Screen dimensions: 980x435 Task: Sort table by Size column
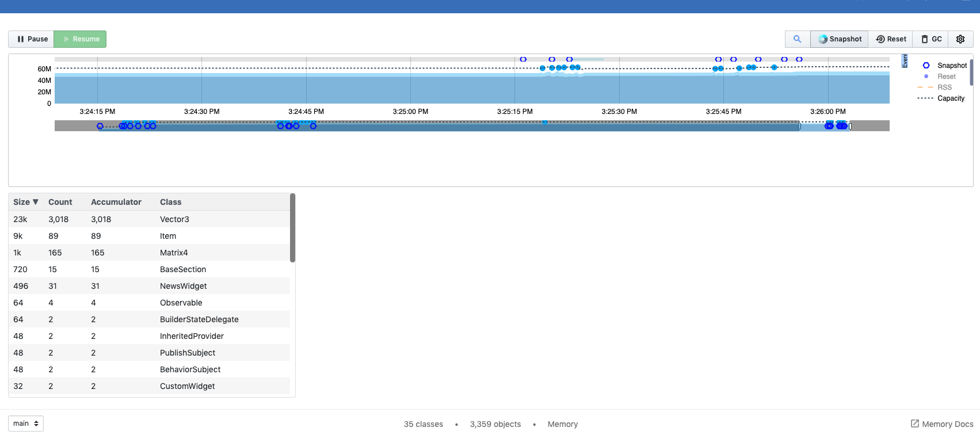click(x=26, y=202)
